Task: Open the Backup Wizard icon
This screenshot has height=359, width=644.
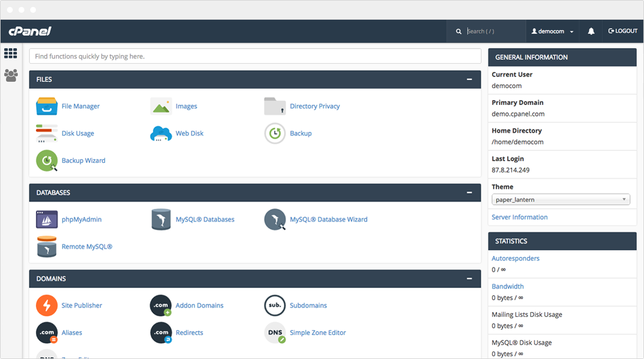Action: click(x=46, y=161)
